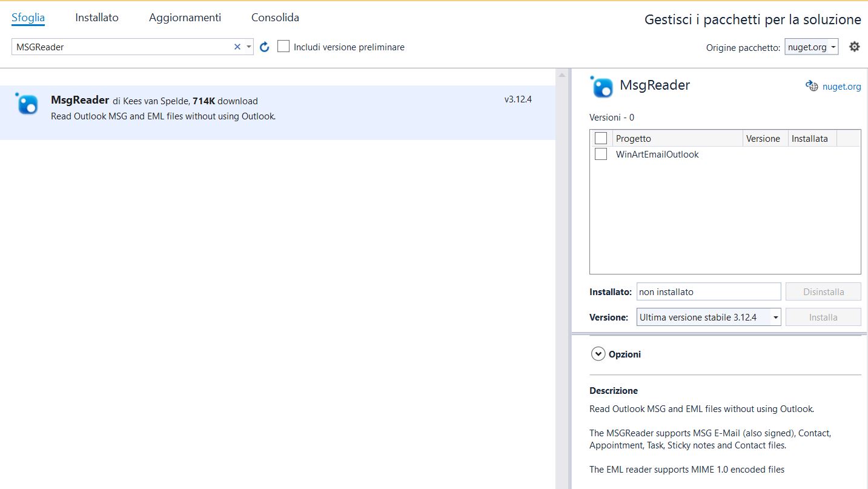The height and width of the screenshot is (489, 868).
Task: Switch to the Consolida tab
Action: coord(275,18)
